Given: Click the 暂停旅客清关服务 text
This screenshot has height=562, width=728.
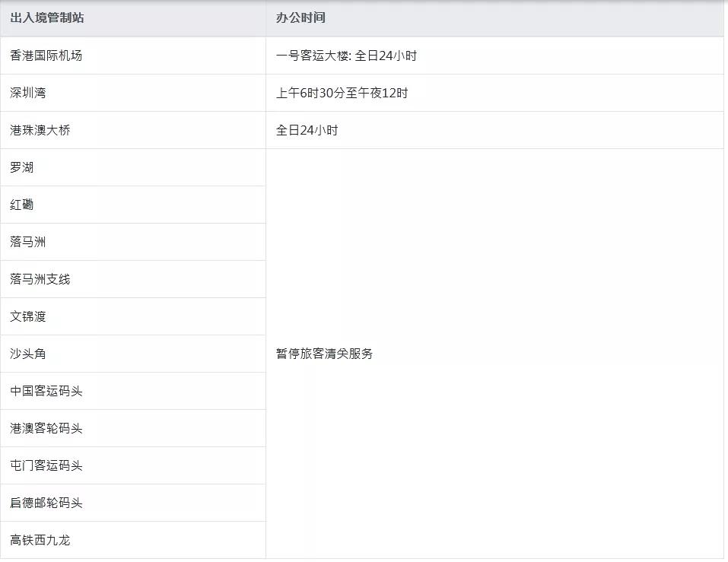Looking at the screenshot, I should (x=325, y=354).
